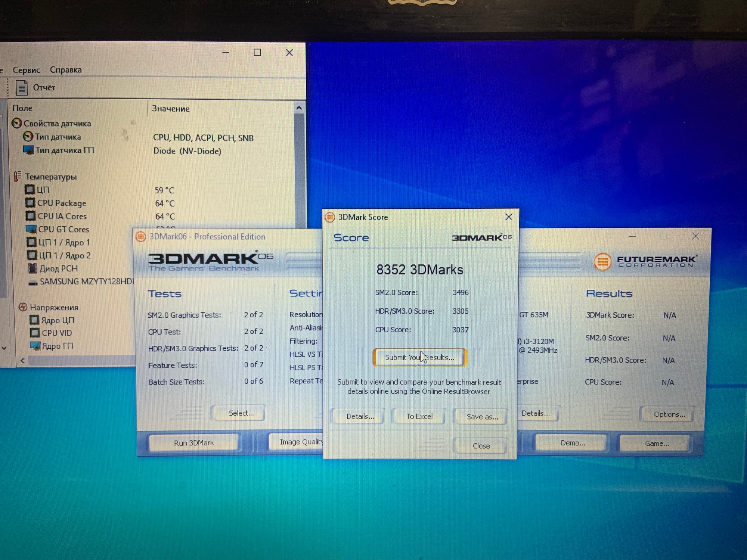
Task: Click the SM2.0 Score 3496 value
Action: click(x=461, y=293)
